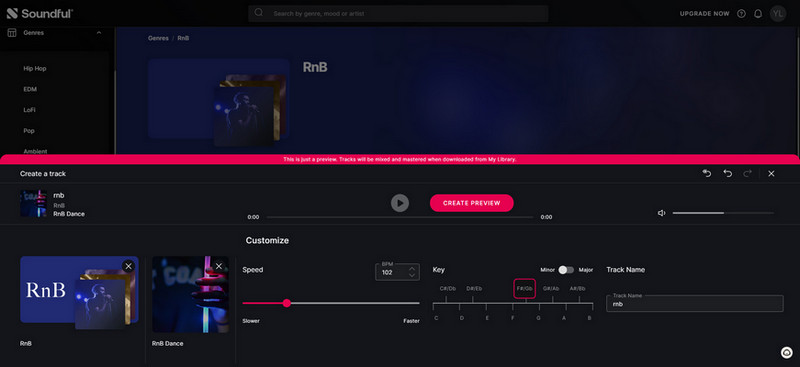Remove the RnB Dance template card
The height and width of the screenshot is (367, 800).
point(219,266)
